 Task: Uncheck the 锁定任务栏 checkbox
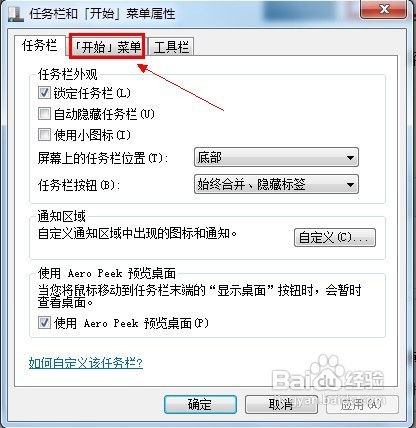pyautogui.click(x=44, y=93)
